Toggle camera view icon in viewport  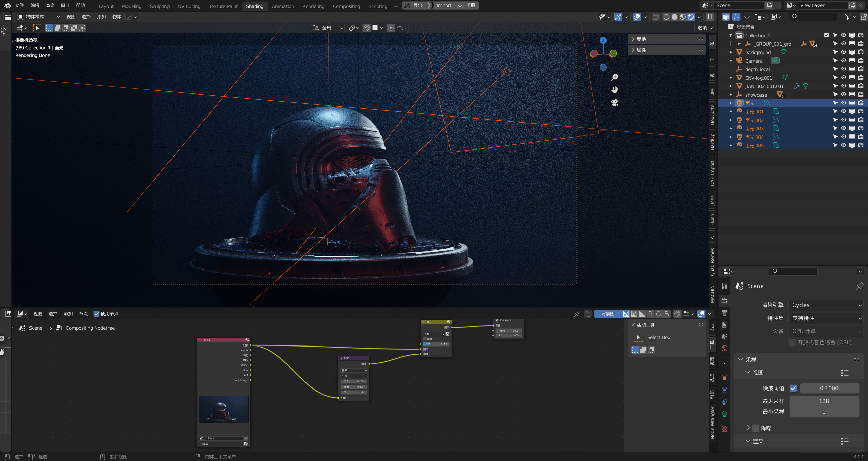point(615,103)
